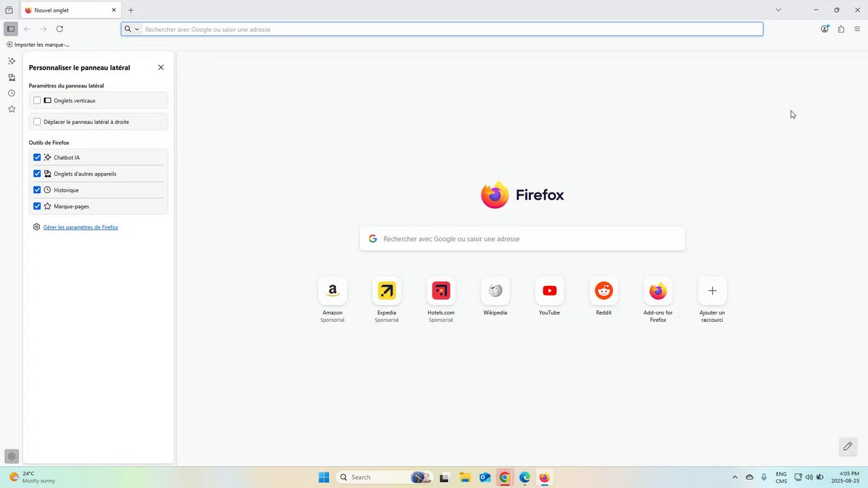Uncheck the Marque-pages checkbox

click(x=37, y=206)
